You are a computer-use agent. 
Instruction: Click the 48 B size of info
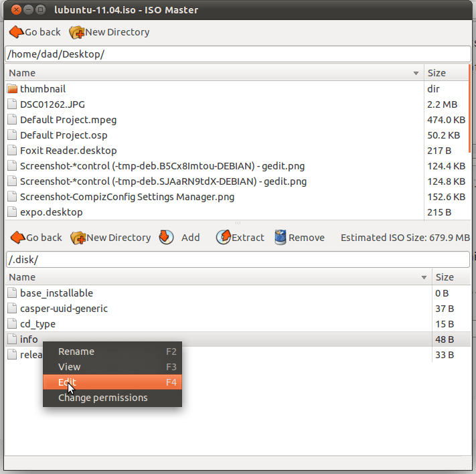pos(445,339)
